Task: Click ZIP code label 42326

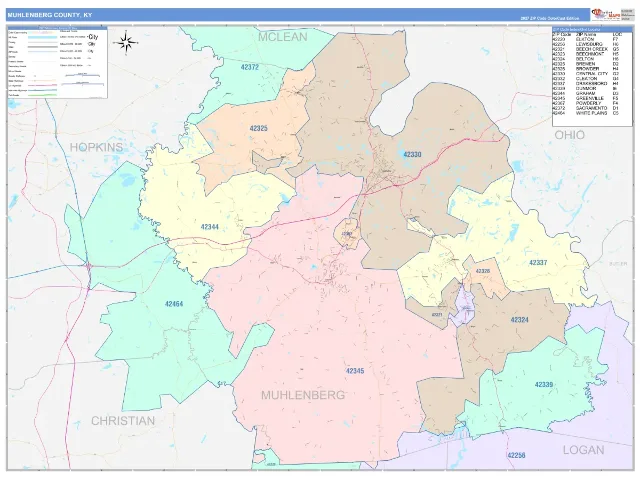Action: pyautogui.click(x=482, y=271)
